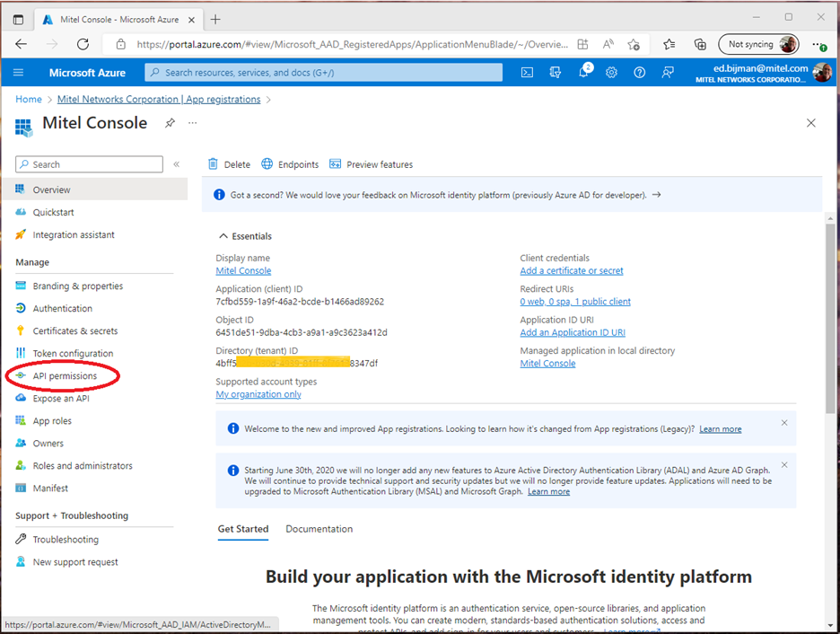Click Add a certificate or secret
The image size is (840, 634).
(x=571, y=270)
